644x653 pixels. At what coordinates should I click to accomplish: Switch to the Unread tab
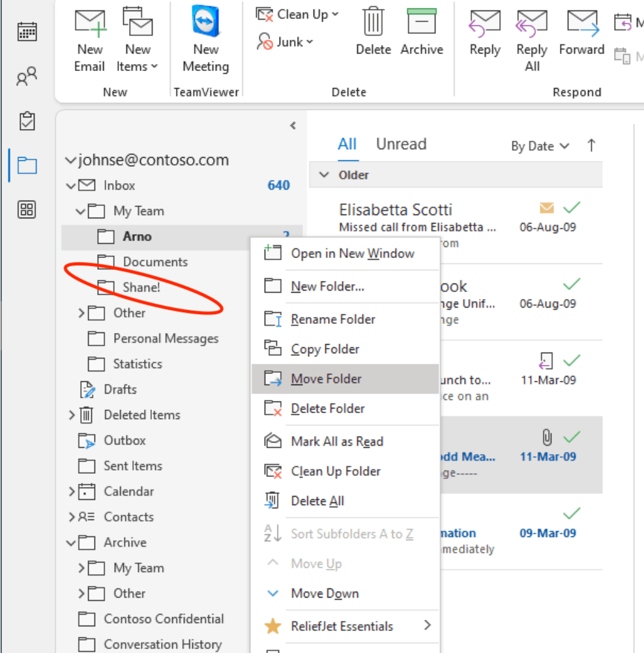(x=401, y=145)
